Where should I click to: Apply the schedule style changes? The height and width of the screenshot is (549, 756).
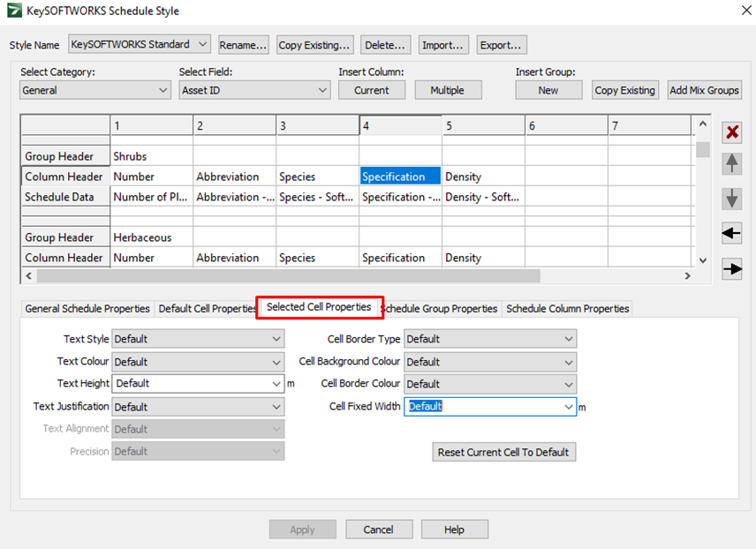(303, 529)
